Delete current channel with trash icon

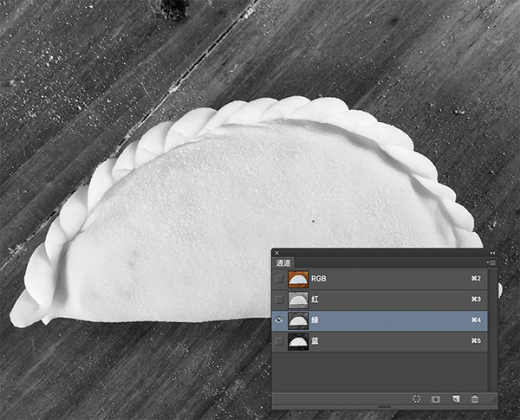[x=474, y=399]
